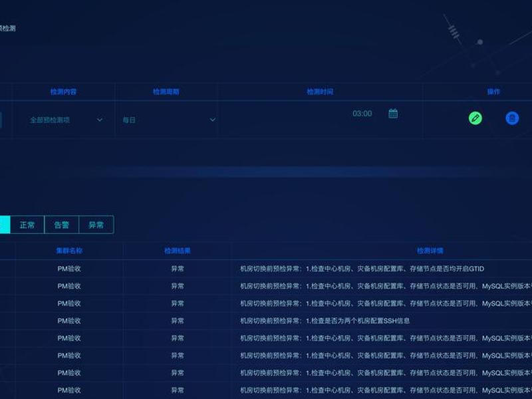Select the detail text mentioning SSH信息
Image resolution: width=532 pixels, height=399 pixels.
pos(325,321)
